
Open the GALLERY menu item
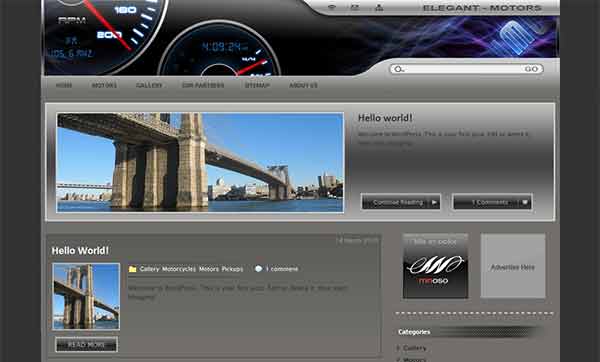149,85
